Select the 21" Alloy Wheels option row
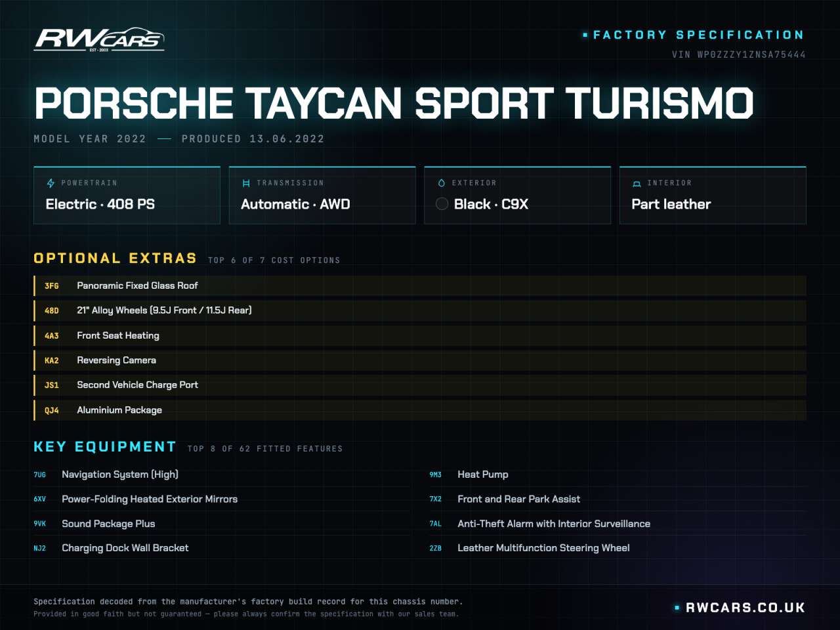The image size is (840, 630). [420, 310]
